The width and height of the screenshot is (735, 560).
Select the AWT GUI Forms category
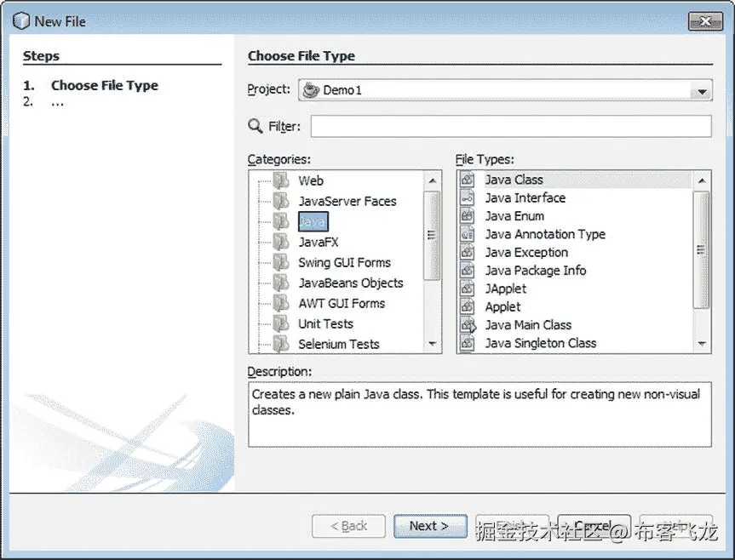point(342,304)
